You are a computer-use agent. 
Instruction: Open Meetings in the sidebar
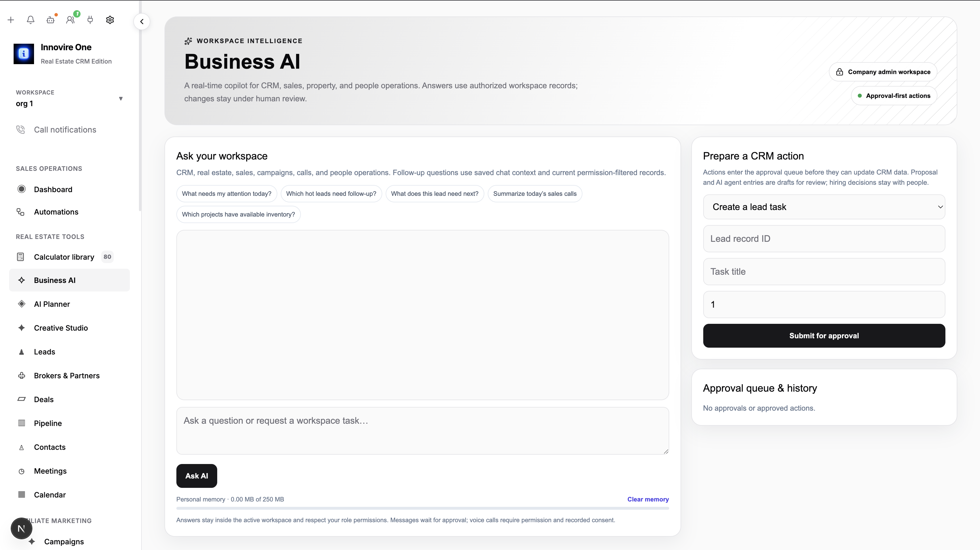pyautogui.click(x=70, y=471)
